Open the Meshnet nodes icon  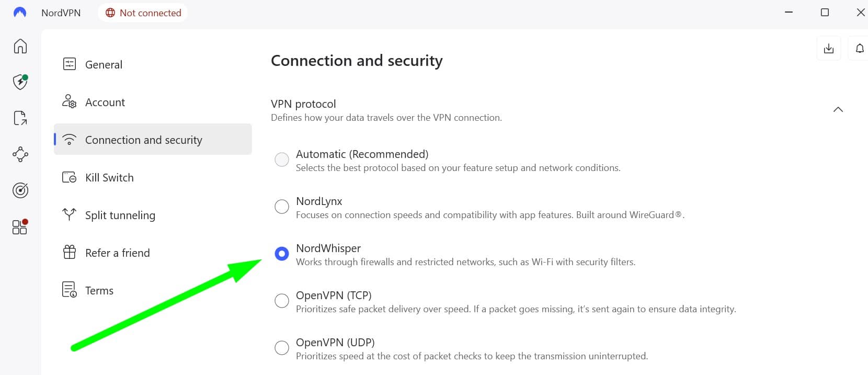20,154
